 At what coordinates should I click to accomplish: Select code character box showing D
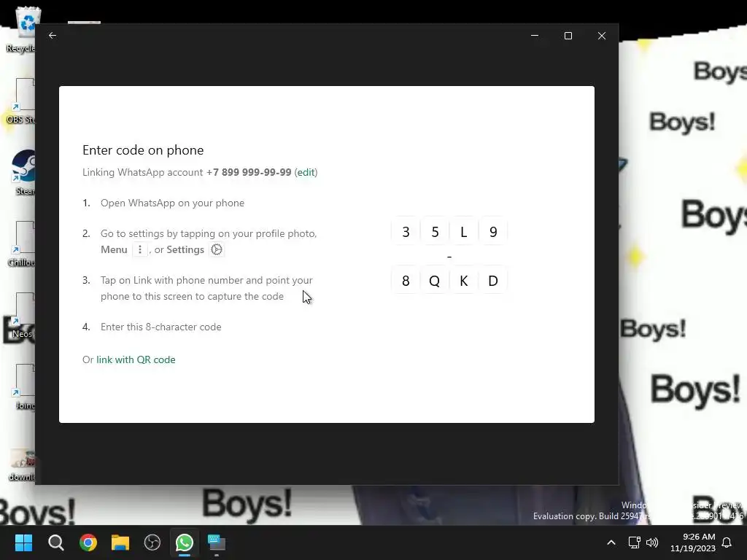(493, 281)
